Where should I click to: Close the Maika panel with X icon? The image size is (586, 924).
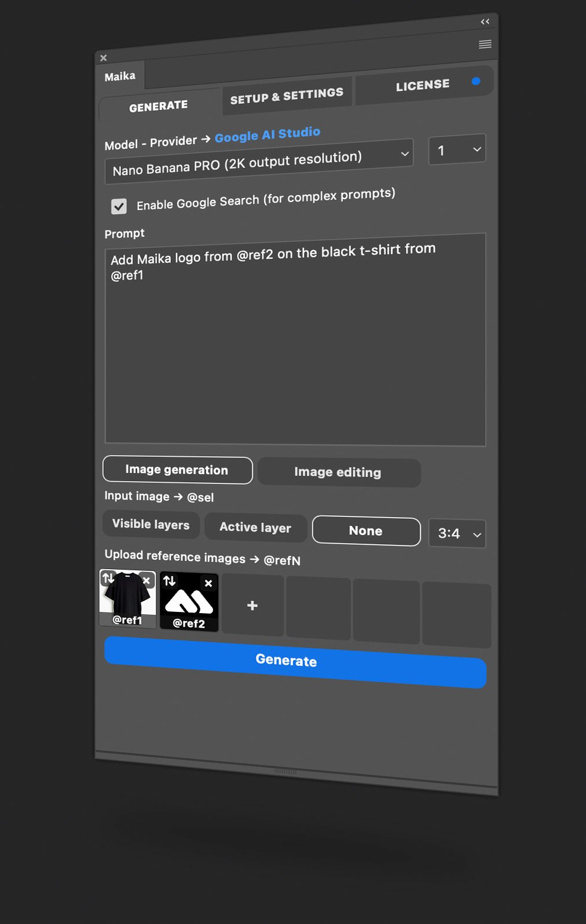tap(104, 58)
